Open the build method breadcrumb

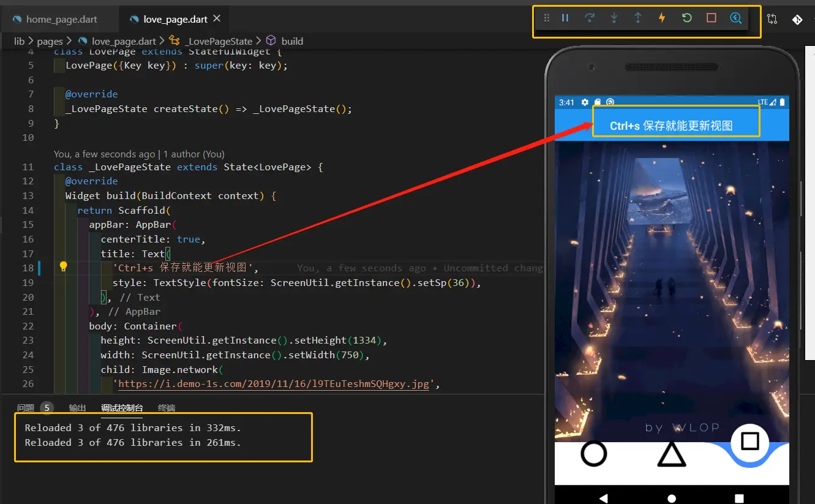(x=285, y=41)
